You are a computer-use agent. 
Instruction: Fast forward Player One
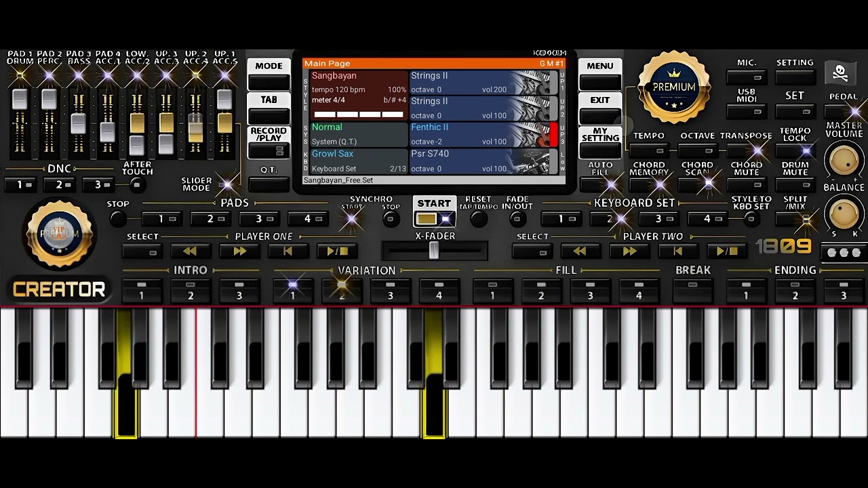pyautogui.click(x=239, y=251)
